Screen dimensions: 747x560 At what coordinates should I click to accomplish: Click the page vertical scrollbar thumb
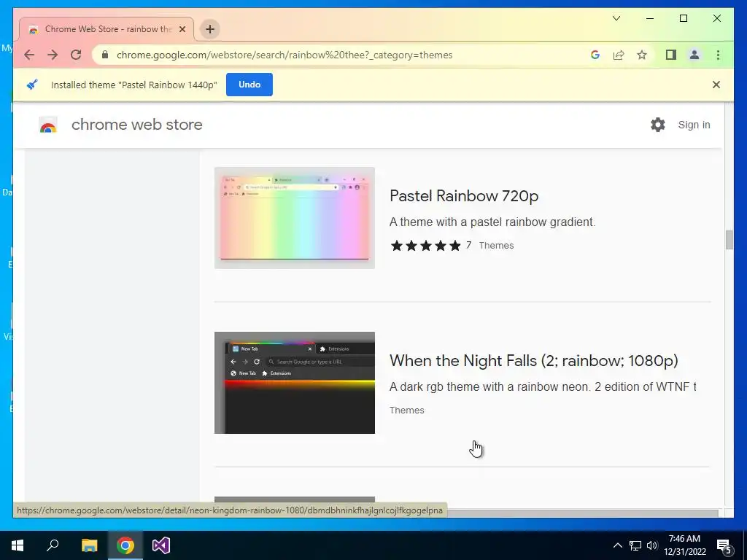pyautogui.click(x=729, y=239)
